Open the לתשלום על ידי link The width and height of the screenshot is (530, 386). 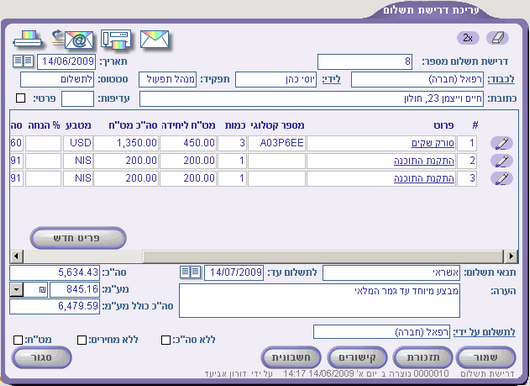point(484,332)
